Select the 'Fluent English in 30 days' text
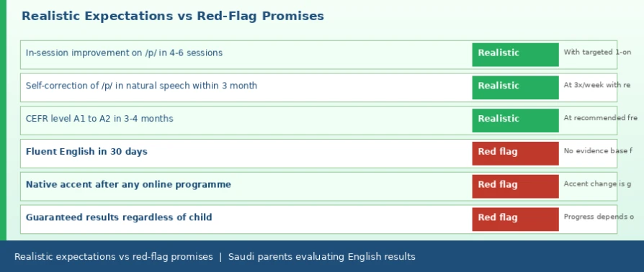 click(x=86, y=151)
